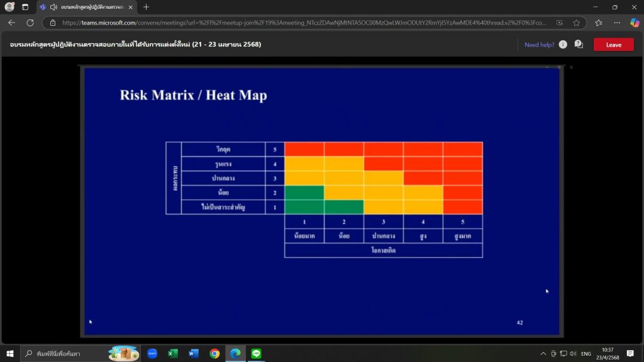The height and width of the screenshot is (362, 644).
Task: Add this page to favorites star
Action: 576,23
